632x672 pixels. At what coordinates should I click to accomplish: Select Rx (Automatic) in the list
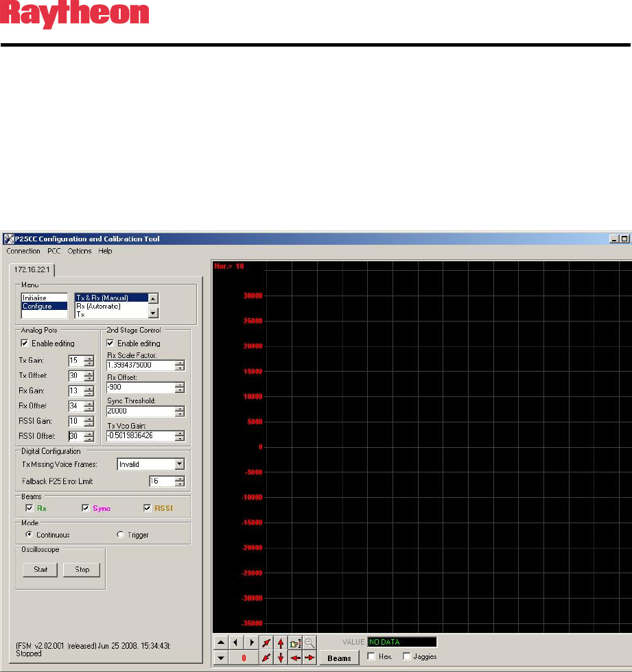click(x=111, y=306)
